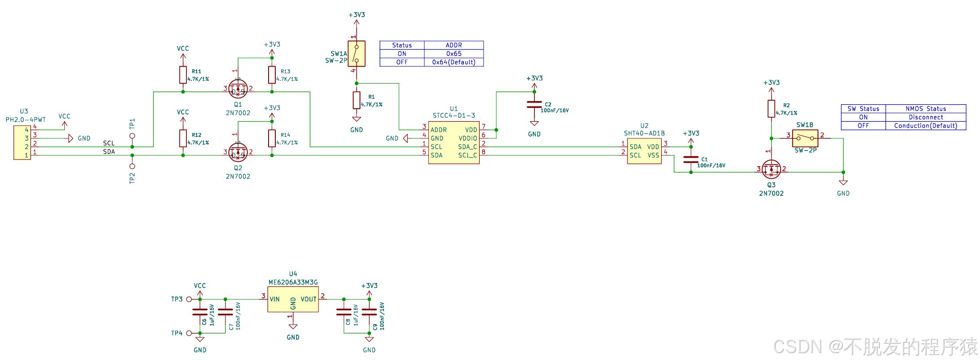Click the "ME6206A33M3G" part label
This screenshot has height=363, width=980.
[293, 282]
